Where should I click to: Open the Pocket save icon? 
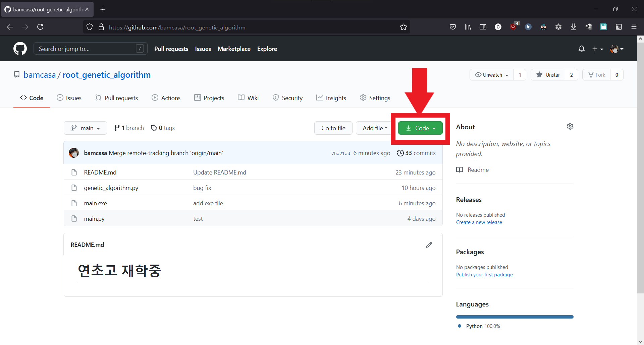pyautogui.click(x=453, y=27)
